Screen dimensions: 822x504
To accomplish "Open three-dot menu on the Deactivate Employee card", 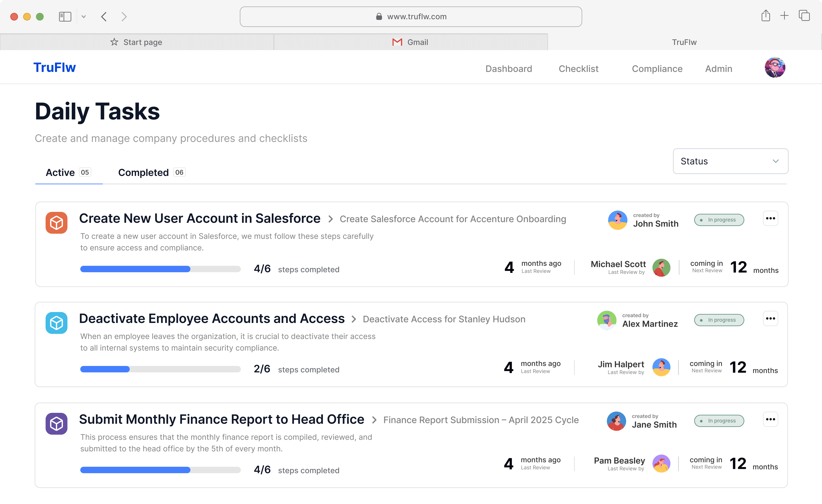I will click(x=770, y=318).
